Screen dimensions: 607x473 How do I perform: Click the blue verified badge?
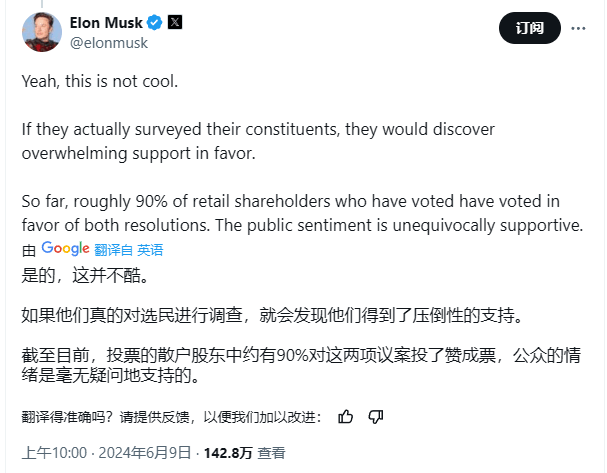click(154, 23)
